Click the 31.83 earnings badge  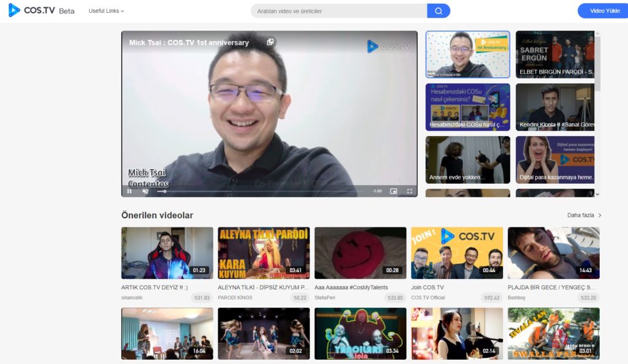[202, 298]
